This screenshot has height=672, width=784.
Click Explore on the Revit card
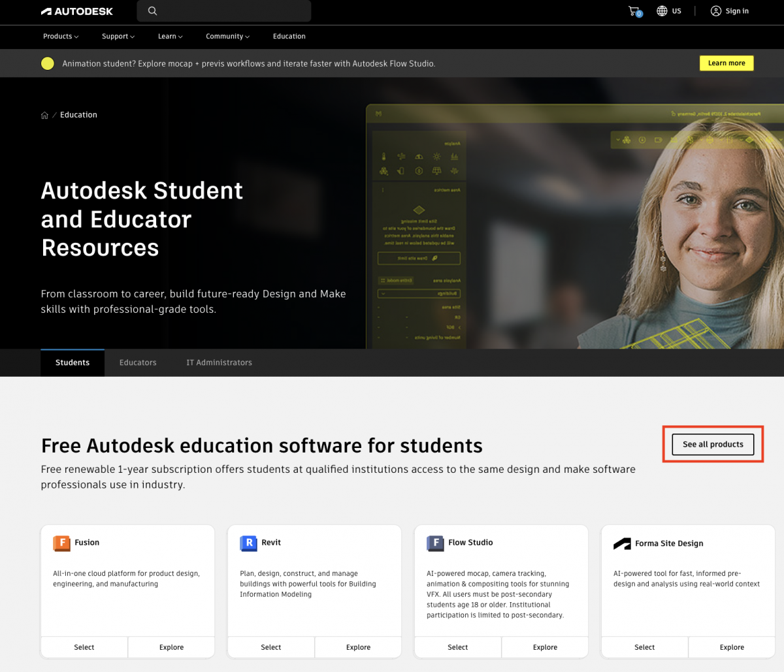tap(358, 647)
